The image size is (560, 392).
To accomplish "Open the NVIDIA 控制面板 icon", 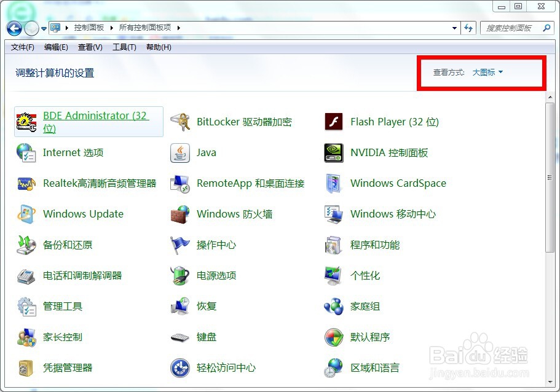I will [334, 153].
